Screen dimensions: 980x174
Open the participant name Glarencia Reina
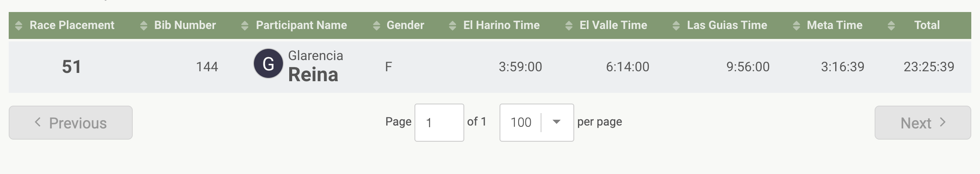click(x=315, y=66)
